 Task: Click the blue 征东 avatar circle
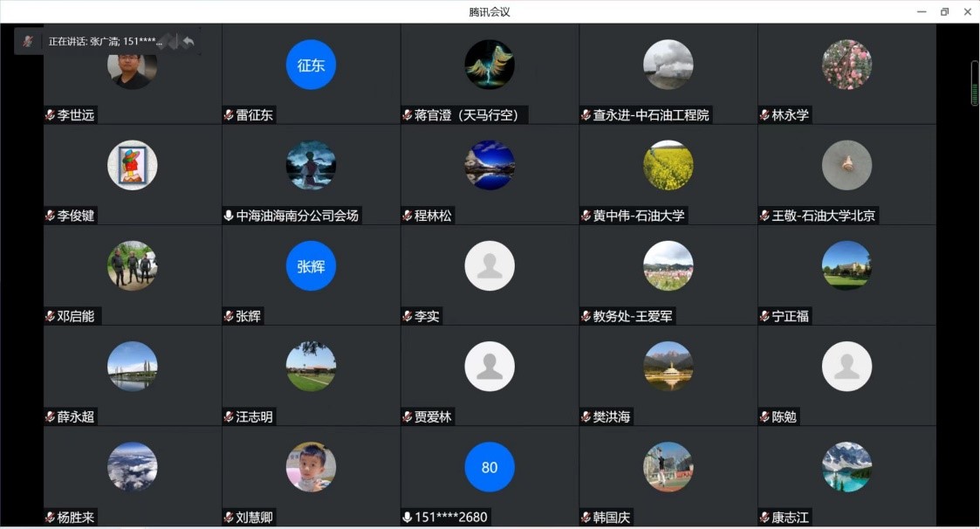coord(311,65)
